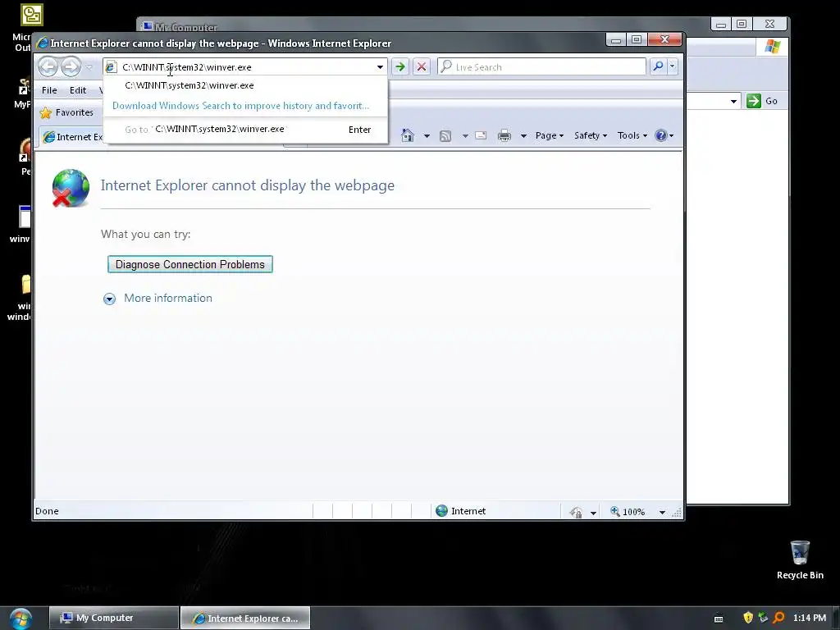
Task: Click the Live Search magnifier button
Action: 658,66
